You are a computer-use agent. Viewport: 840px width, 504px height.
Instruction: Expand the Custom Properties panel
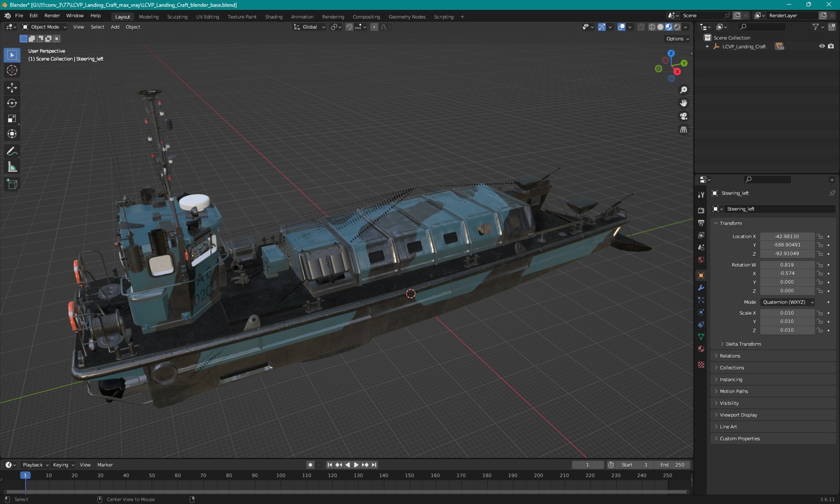[740, 439]
